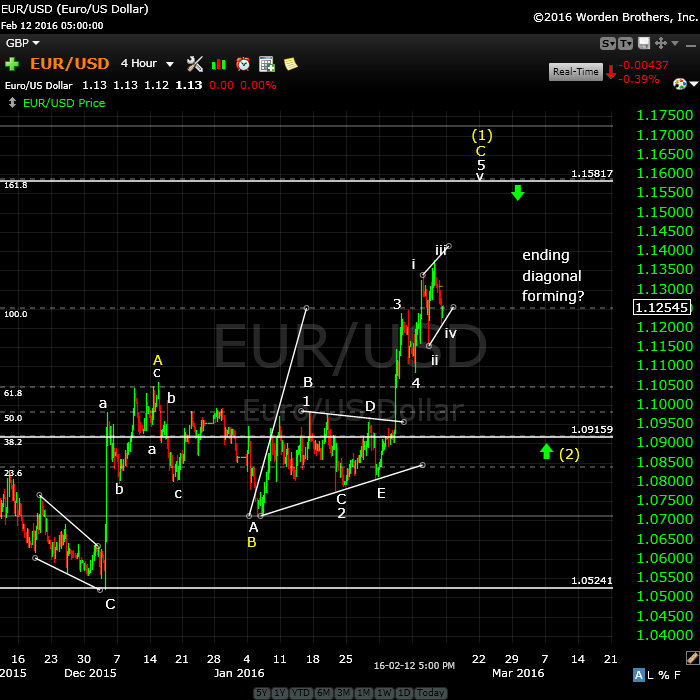Open the GBP dropdown
Screen dimensions: 700x700
(22, 43)
